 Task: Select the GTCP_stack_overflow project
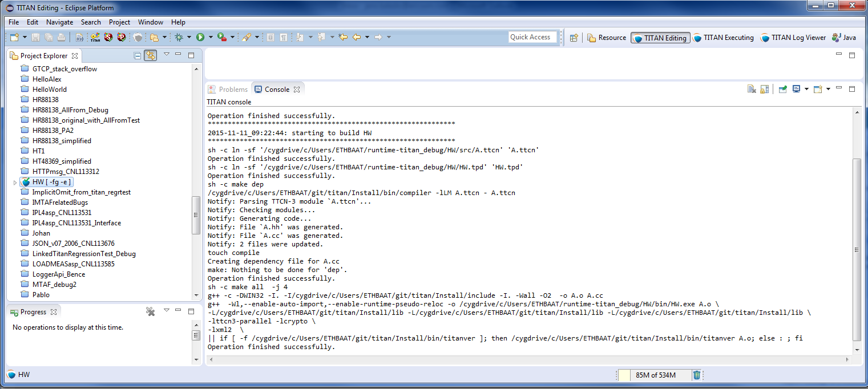point(64,69)
